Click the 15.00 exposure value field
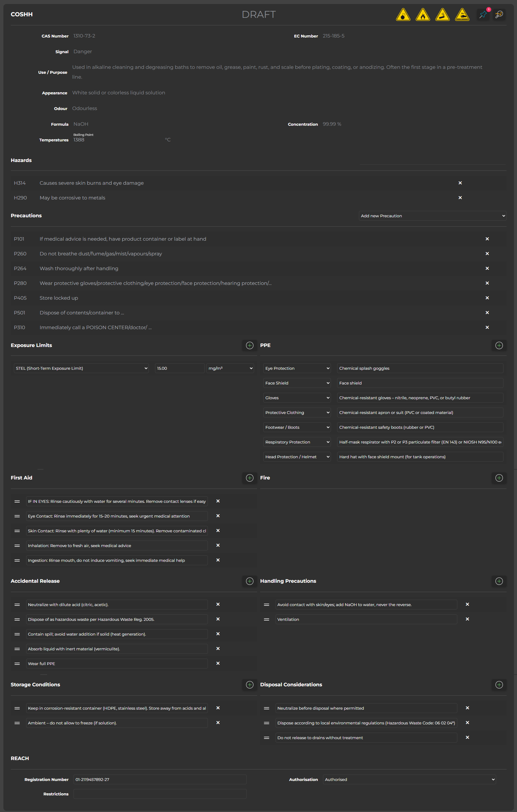The image size is (517, 812). [x=180, y=369]
